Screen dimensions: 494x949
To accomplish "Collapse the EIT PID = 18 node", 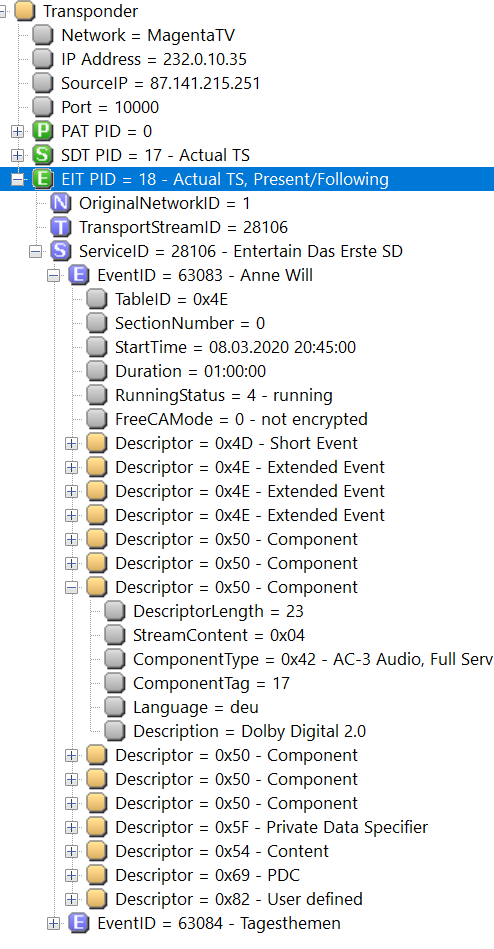I will click(18, 180).
